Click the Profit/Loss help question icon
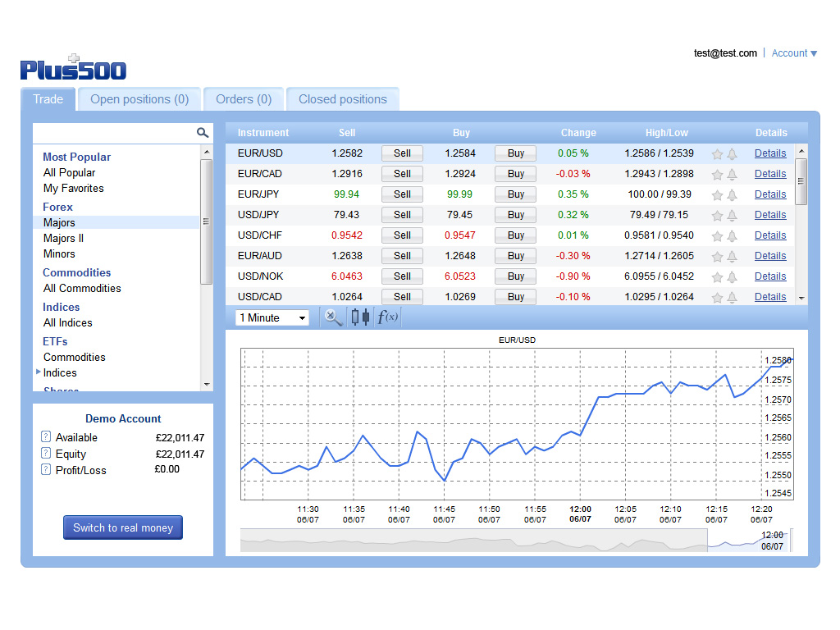Image resolution: width=840 pixels, height=630 pixels. pos(46,470)
